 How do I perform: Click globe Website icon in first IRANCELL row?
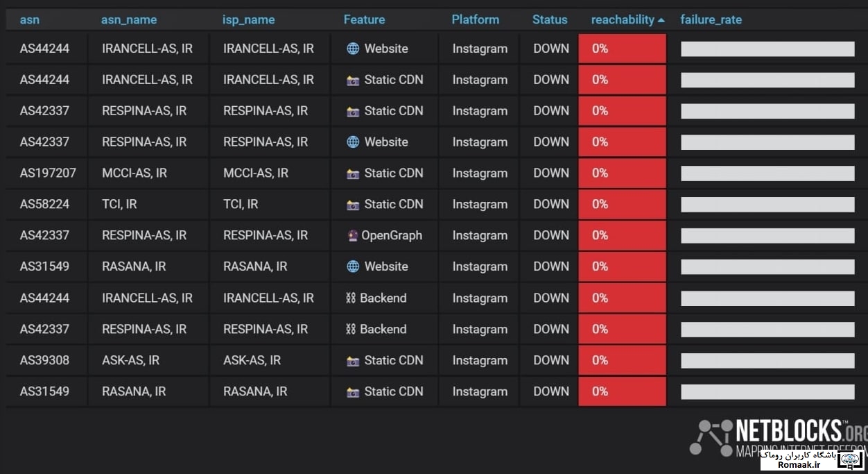point(353,49)
